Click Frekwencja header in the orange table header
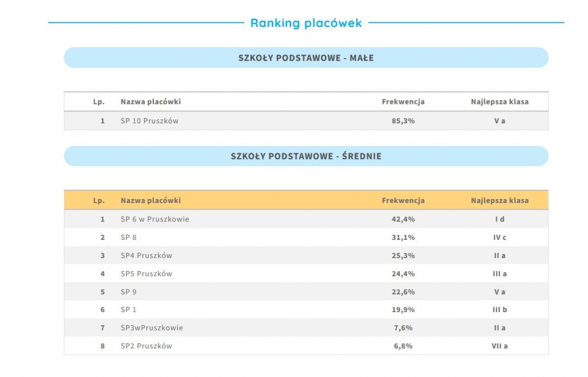The width and height of the screenshot is (588, 377). pos(403,200)
